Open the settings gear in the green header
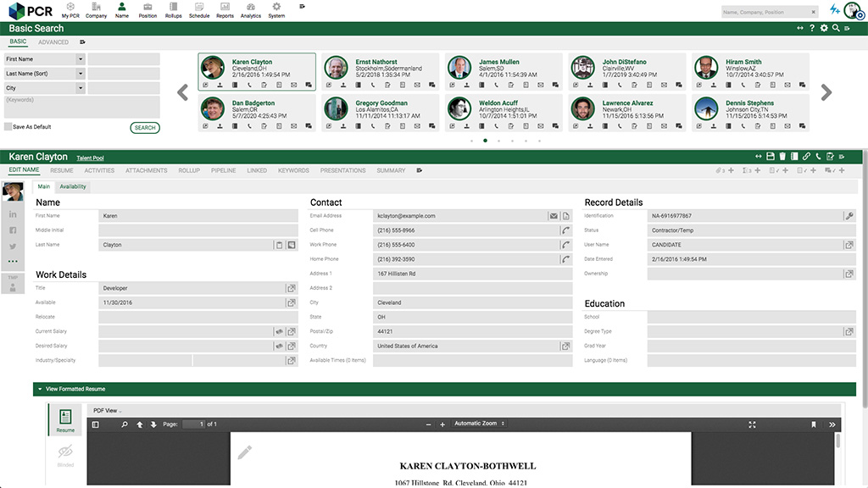 click(x=824, y=28)
